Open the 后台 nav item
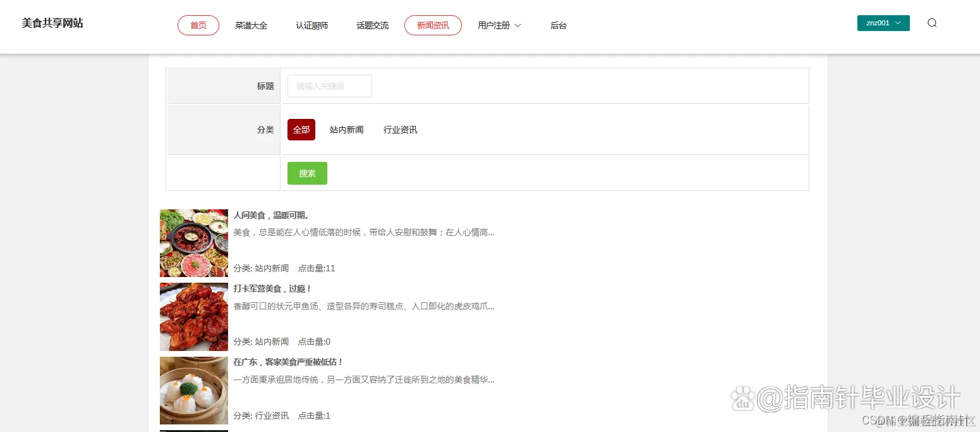980x432 pixels. coord(559,25)
